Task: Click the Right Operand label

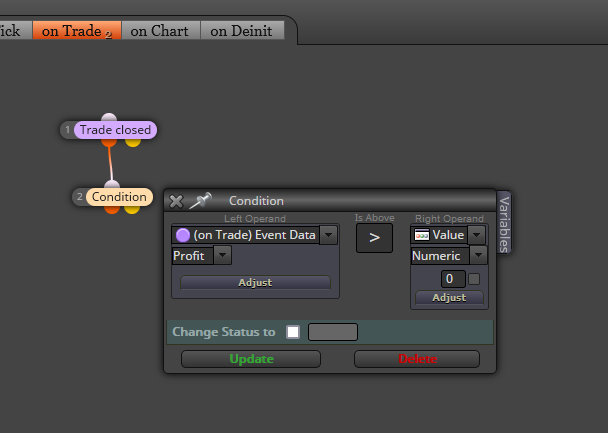Action: pos(449,219)
